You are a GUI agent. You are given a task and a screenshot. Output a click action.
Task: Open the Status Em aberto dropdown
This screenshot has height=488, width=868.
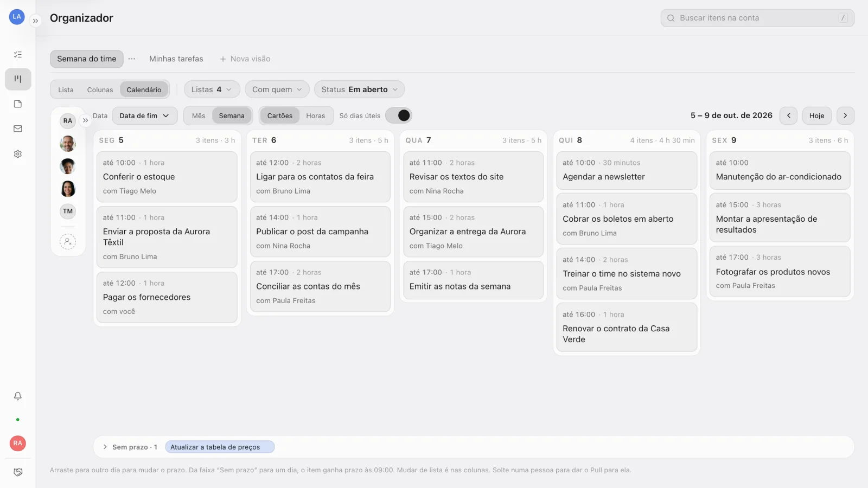tap(360, 89)
